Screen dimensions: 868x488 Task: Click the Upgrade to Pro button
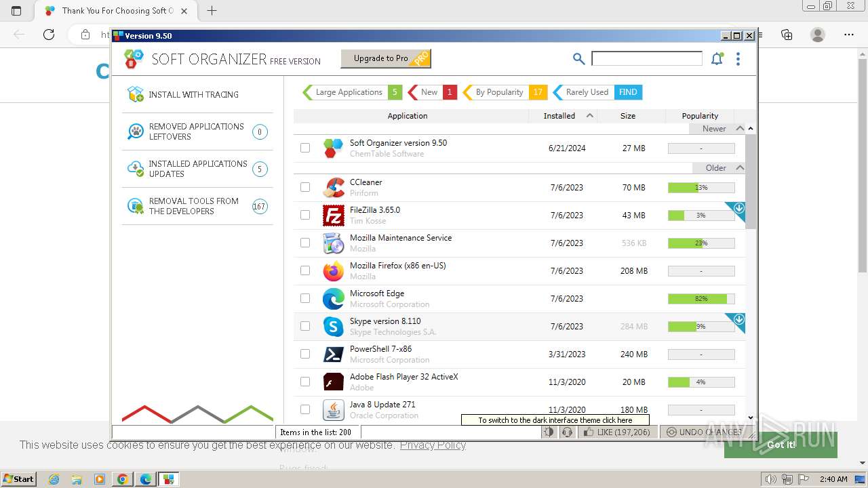pos(386,58)
